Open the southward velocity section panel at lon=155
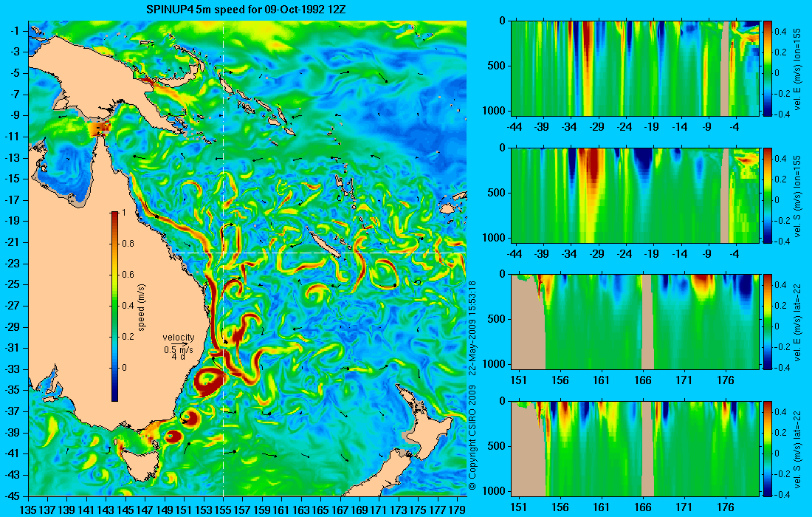This screenshot has height=517, width=812. 635,195
